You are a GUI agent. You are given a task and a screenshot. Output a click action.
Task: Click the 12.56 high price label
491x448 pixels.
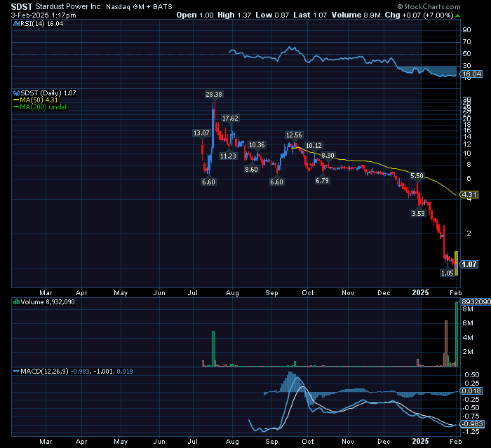[x=294, y=135]
